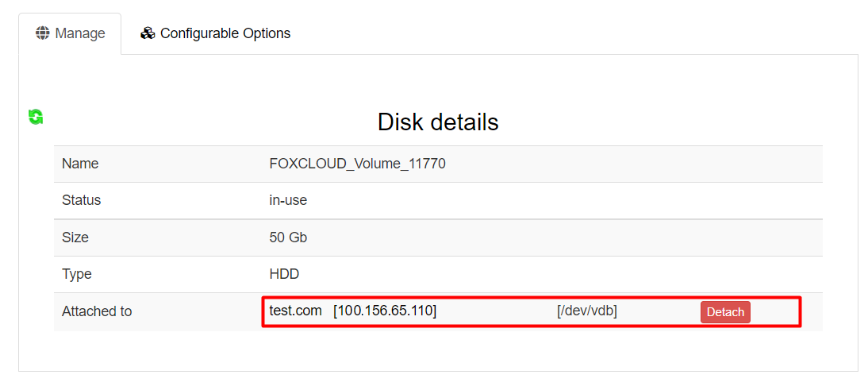Click the test.com server name
Viewport: 868px width, 390px height.
295,311
